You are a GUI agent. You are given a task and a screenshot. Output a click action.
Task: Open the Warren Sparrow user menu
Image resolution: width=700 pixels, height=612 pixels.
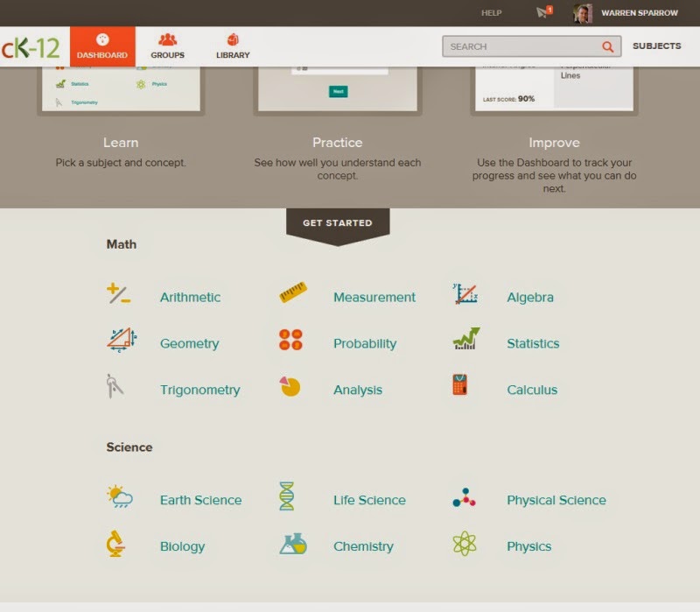tap(640, 13)
